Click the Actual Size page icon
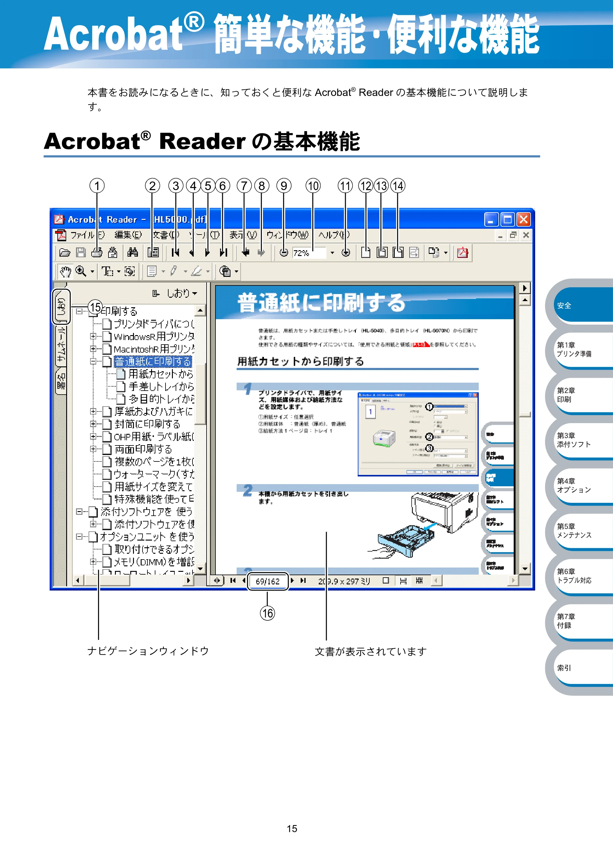This screenshot has height=868, width=613. [365, 252]
